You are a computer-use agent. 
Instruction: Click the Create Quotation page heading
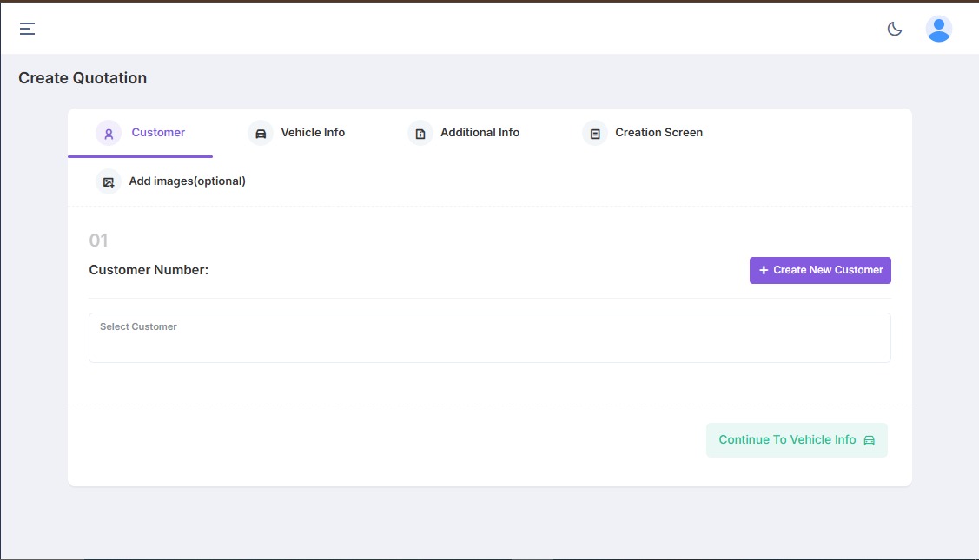[83, 78]
